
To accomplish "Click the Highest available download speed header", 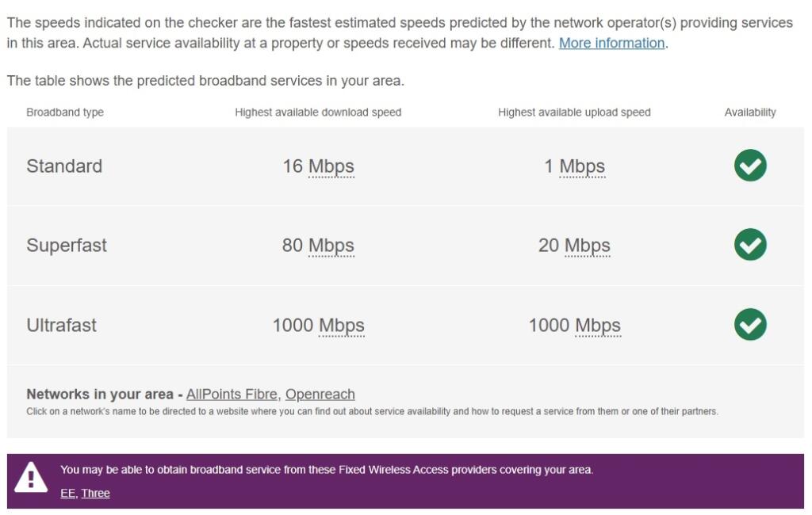I will [318, 112].
